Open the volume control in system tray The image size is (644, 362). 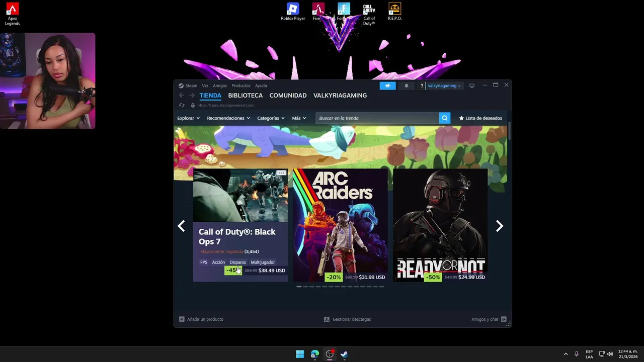coord(610,354)
